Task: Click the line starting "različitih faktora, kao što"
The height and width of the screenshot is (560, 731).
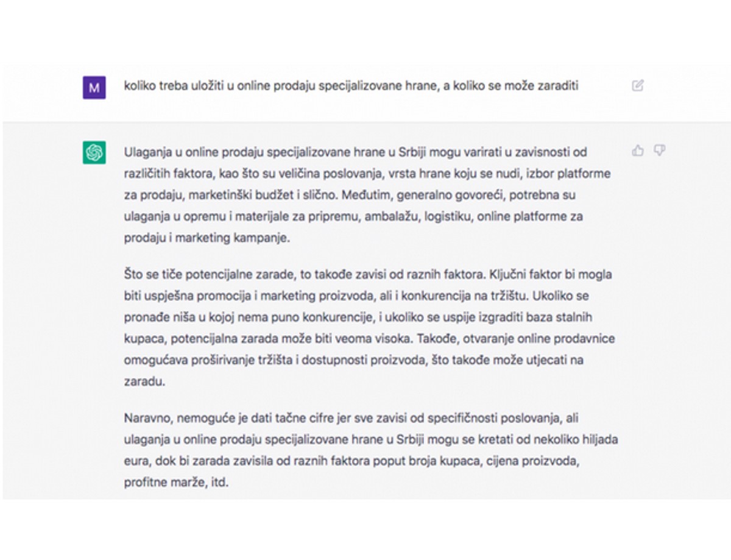Action: coord(367,174)
